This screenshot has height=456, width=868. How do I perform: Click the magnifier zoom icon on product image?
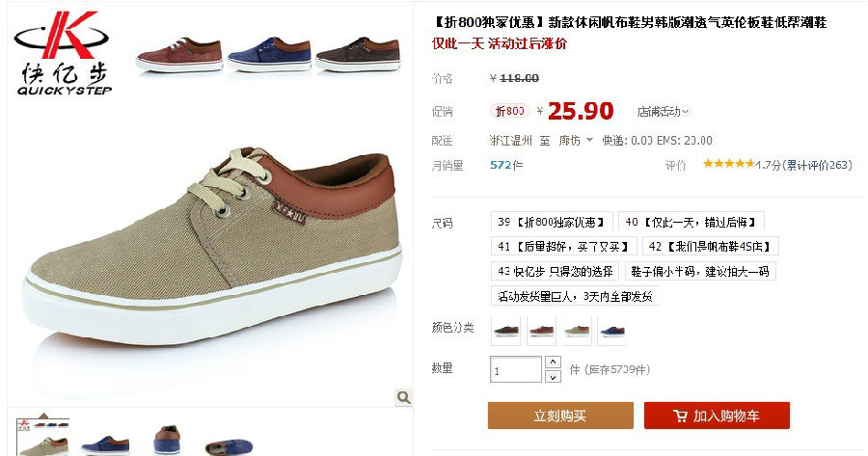point(403,397)
